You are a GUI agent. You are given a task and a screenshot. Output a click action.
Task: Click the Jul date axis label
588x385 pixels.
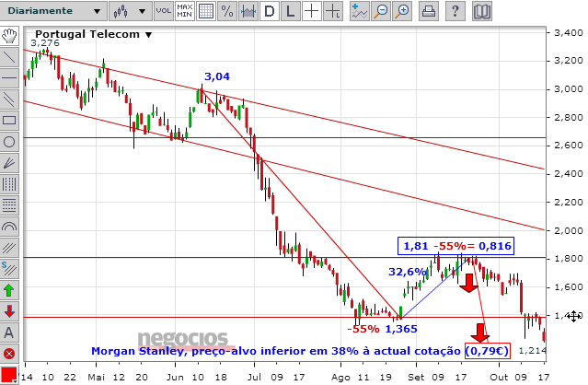(254, 377)
